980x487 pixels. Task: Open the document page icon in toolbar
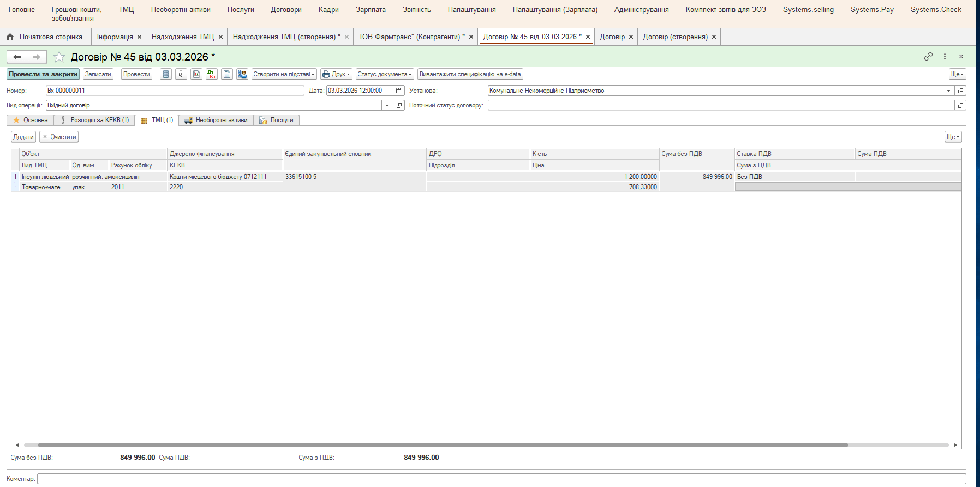[227, 74]
